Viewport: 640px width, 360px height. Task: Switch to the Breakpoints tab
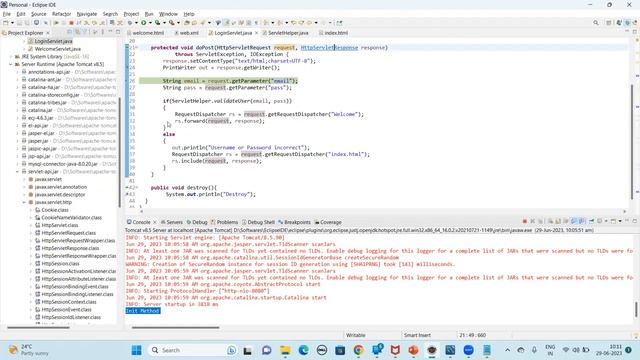(x=294, y=222)
